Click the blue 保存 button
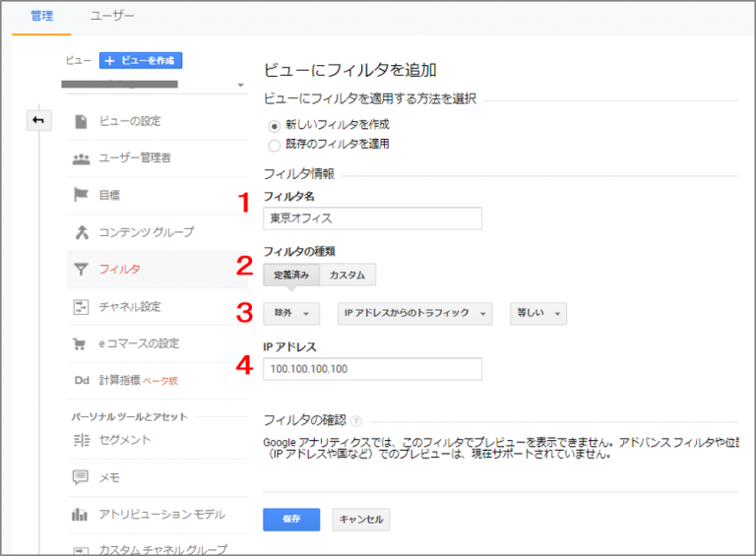The image size is (756, 556). [291, 519]
